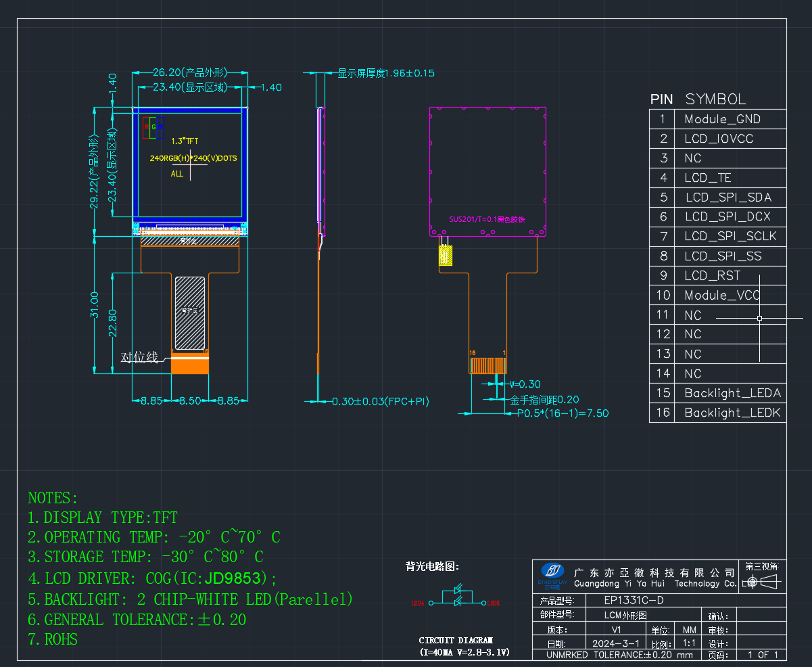Select the NC symbol in pin 3 row
Screen dimensions: 812x667
693,158
